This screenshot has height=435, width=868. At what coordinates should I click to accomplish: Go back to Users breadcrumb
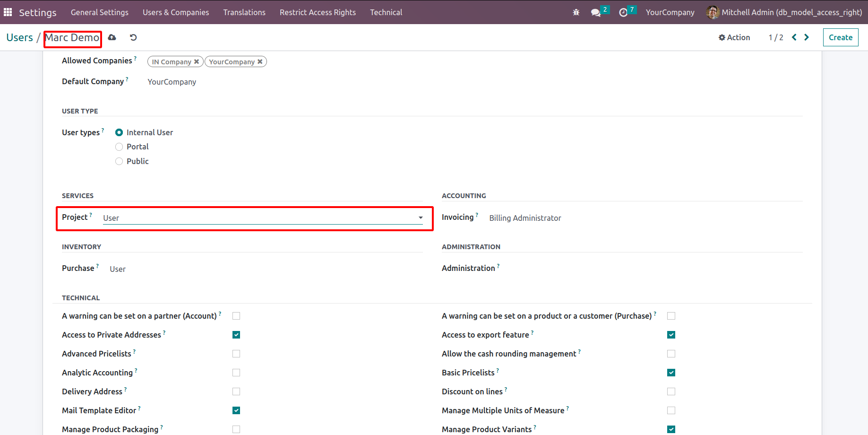20,37
